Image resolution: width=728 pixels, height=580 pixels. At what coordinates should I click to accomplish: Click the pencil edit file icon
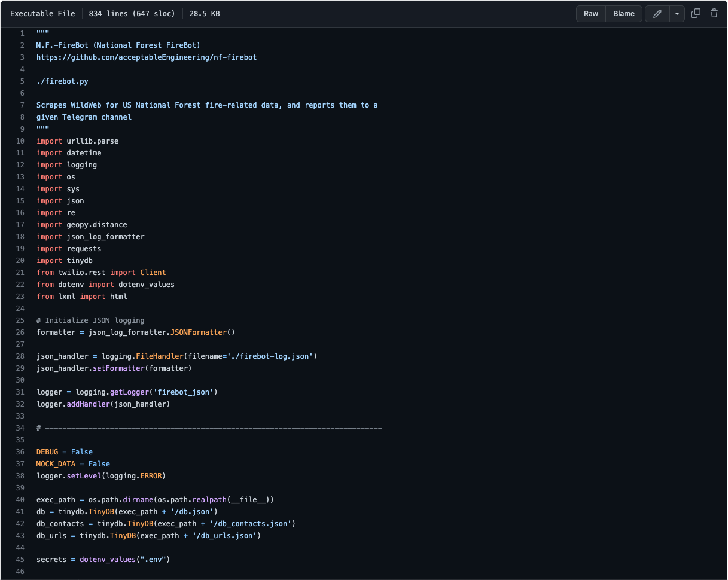(657, 14)
